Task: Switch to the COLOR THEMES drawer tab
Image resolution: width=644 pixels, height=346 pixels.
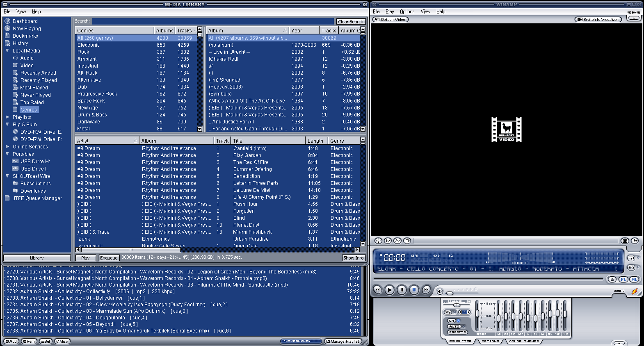Action: point(524,341)
